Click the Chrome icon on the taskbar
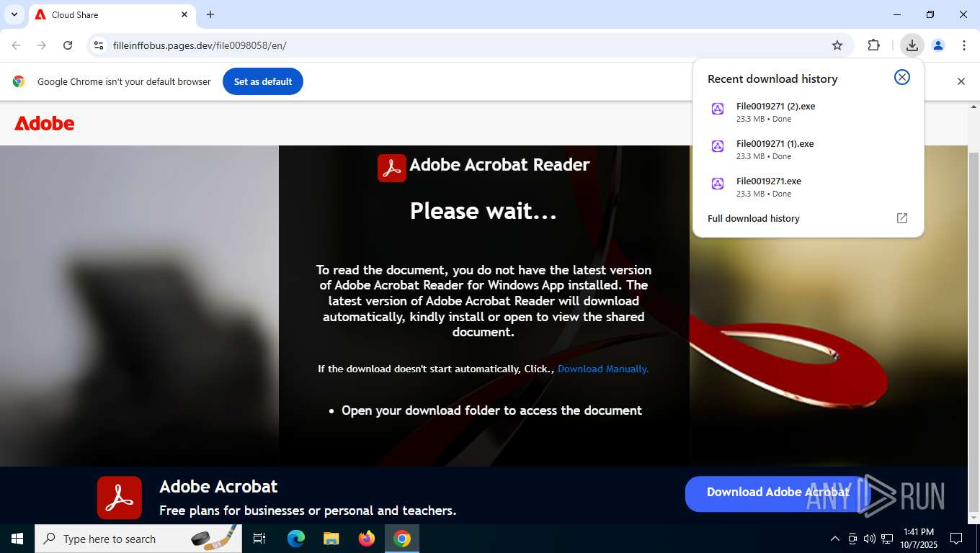 tap(402, 539)
